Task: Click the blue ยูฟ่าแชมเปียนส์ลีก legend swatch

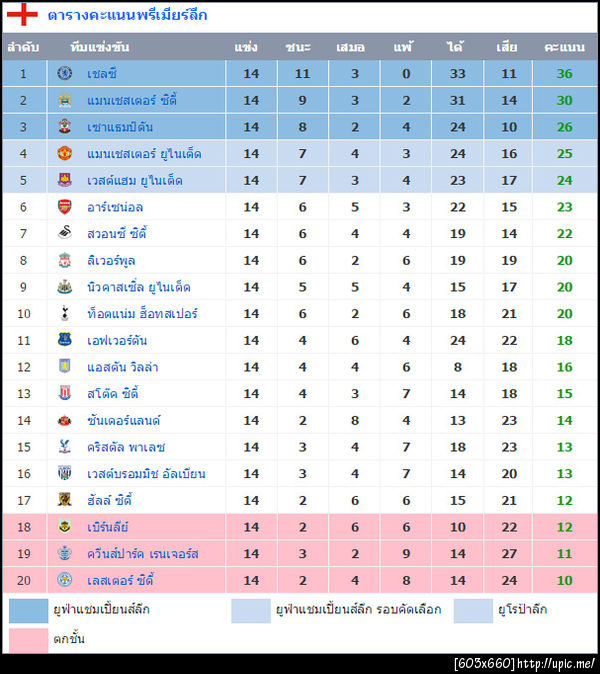Action: [28, 610]
